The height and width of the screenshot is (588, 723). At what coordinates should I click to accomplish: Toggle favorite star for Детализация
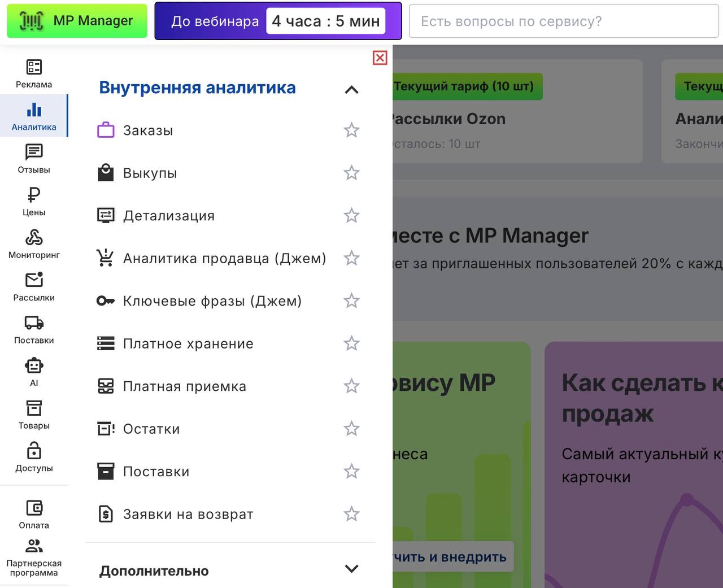click(x=351, y=216)
